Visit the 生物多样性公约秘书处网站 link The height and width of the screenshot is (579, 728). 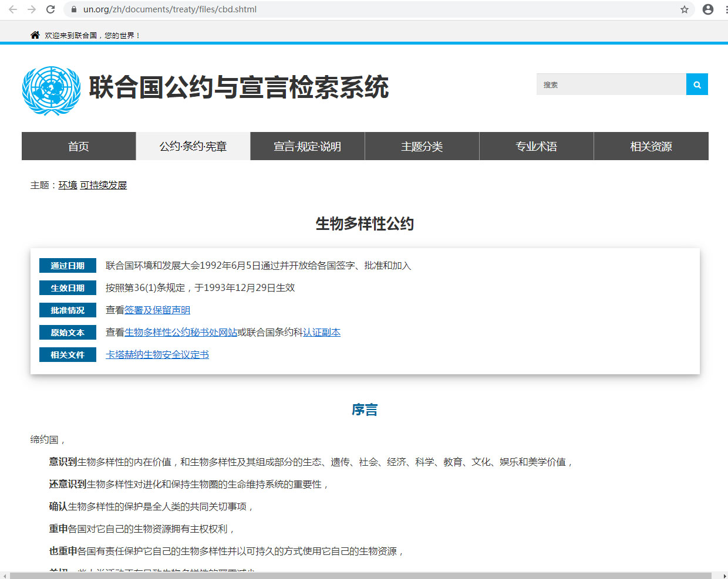pyautogui.click(x=181, y=333)
